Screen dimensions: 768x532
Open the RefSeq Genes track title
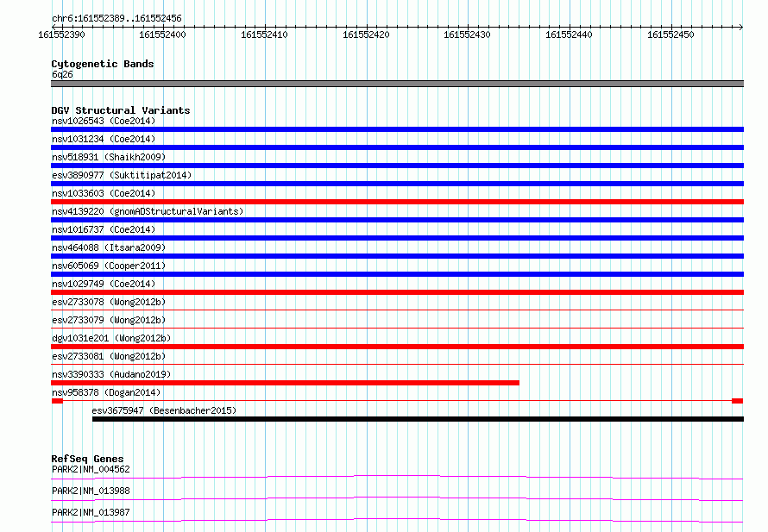(87, 459)
